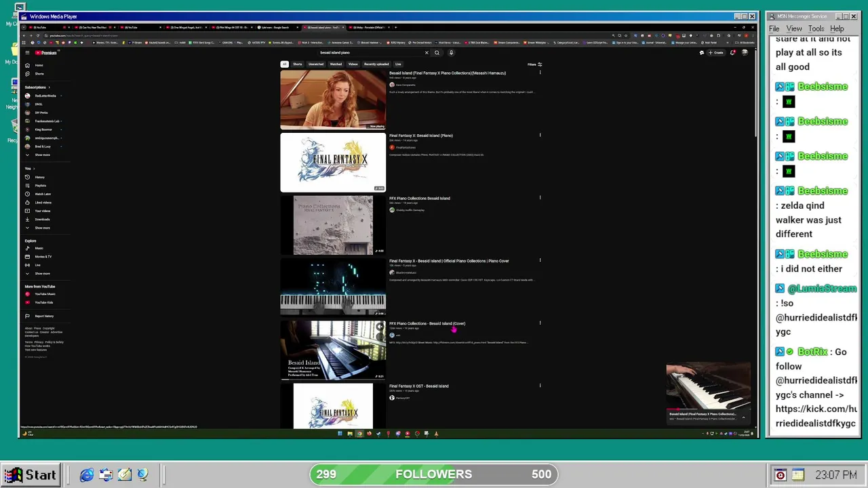Click the search magnifier button
The image size is (868, 488).
coord(437,52)
